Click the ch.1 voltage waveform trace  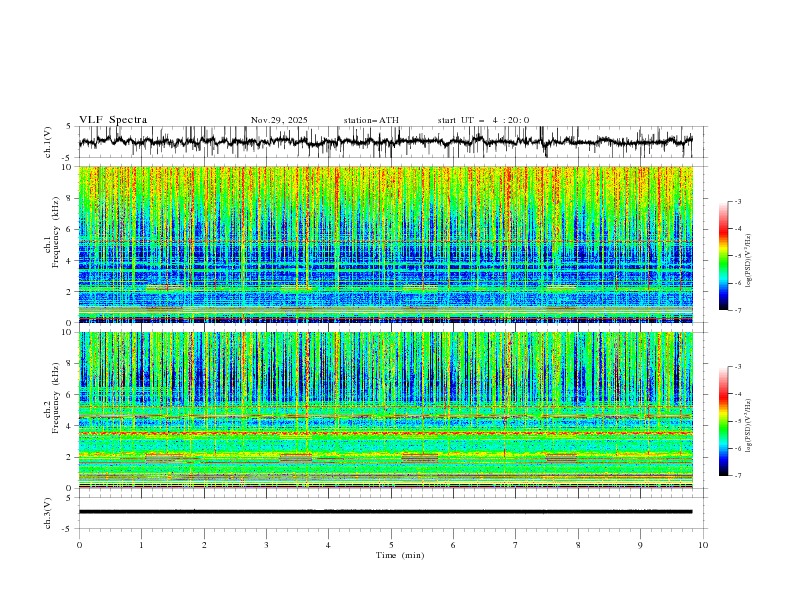coord(385,141)
